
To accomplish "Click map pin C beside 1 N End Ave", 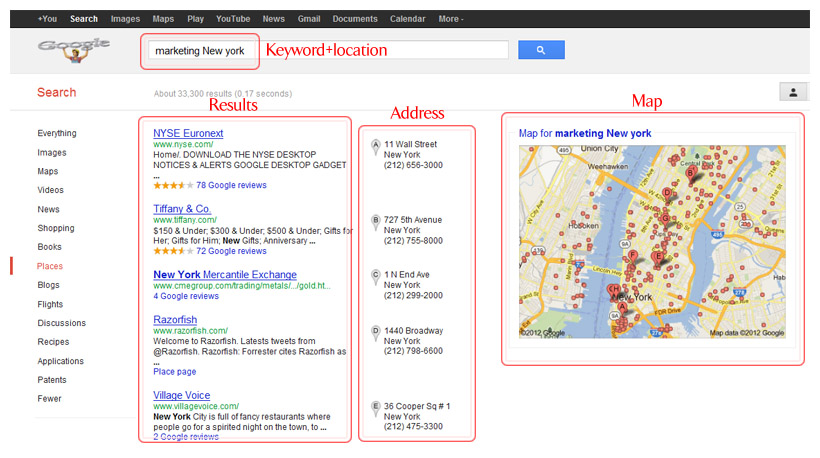I will click(375, 277).
